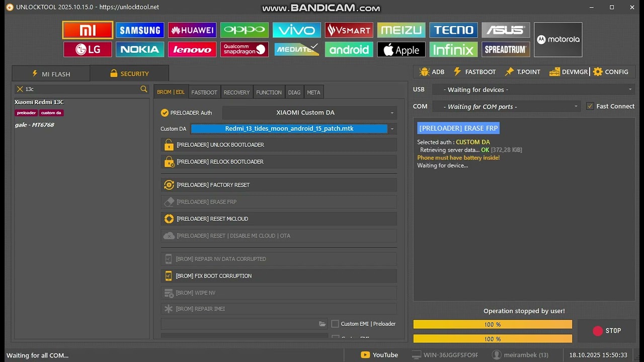Image resolution: width=644 pixels, height=362 pixels.
Task: Click the 'Operation stopped by user!' message
Action: coord(524,311)
